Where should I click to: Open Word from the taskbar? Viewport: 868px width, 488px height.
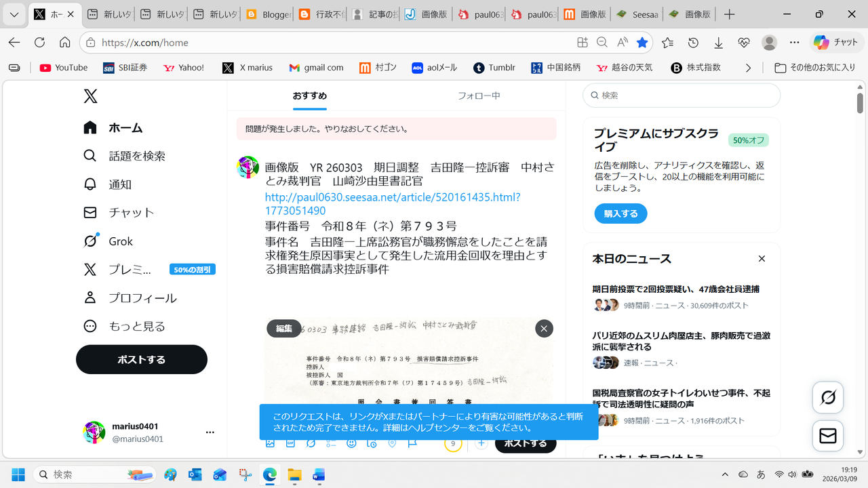[318, 474]
